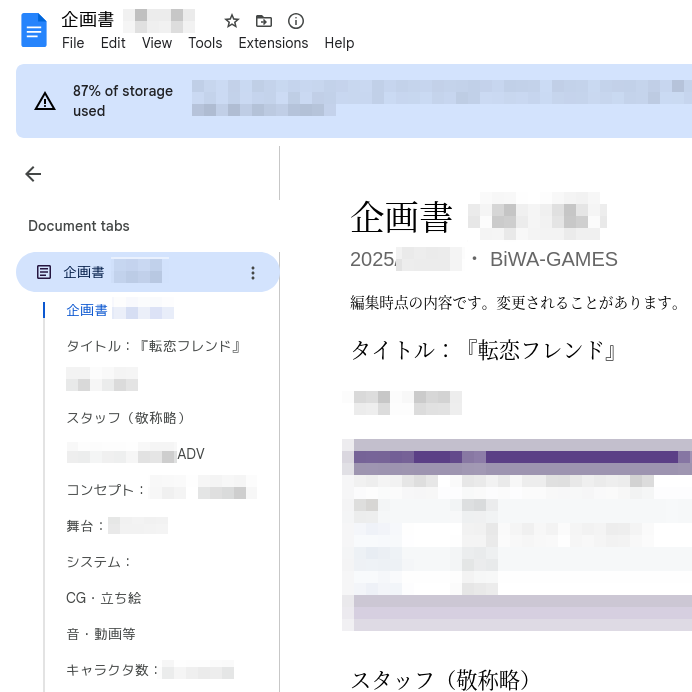The width and height of the screenshot is (692, 692).
Task: Click the Document tabs label
Action: [x=79, y=226]
